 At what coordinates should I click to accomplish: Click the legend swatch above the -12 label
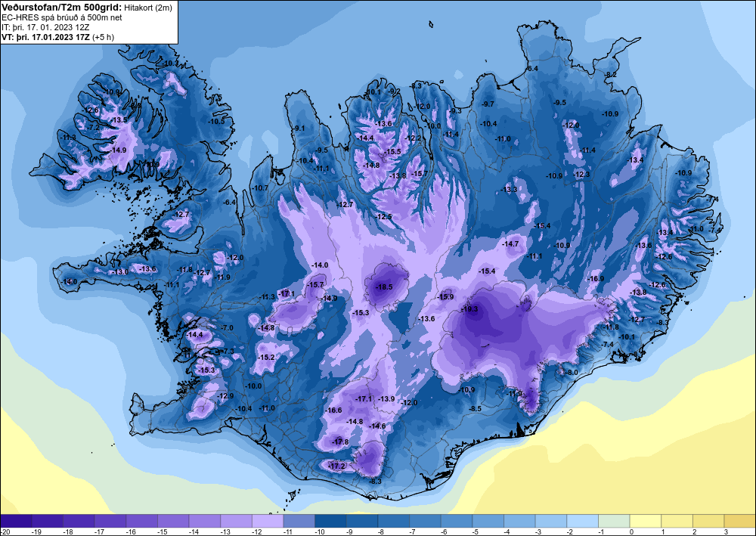tap(268, 521)
